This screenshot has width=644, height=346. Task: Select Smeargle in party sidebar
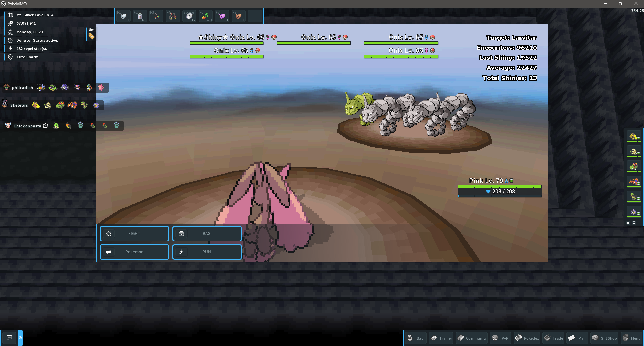tap(634, 152)
